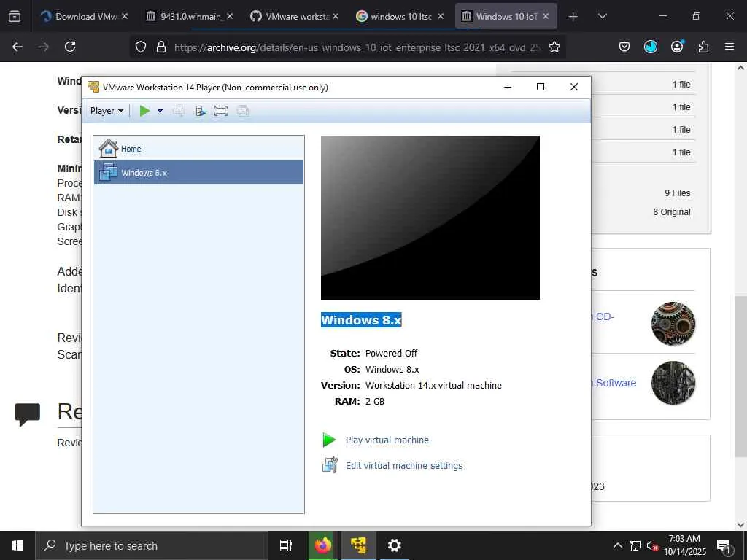Click Play virtual machine link
Viewport: 747px width, 560px height.
(x=387, y=440)
